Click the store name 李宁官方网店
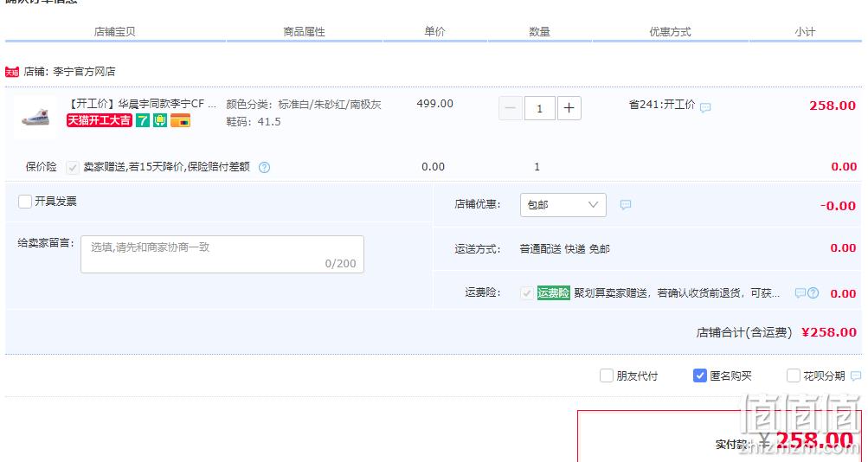This screenshot has width=868, height=462. [x=84, y=71]
